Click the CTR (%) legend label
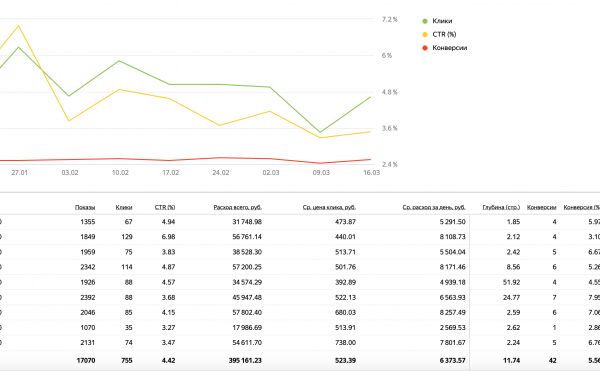Viewport: 600px width, 371px height. coord(444,34)
